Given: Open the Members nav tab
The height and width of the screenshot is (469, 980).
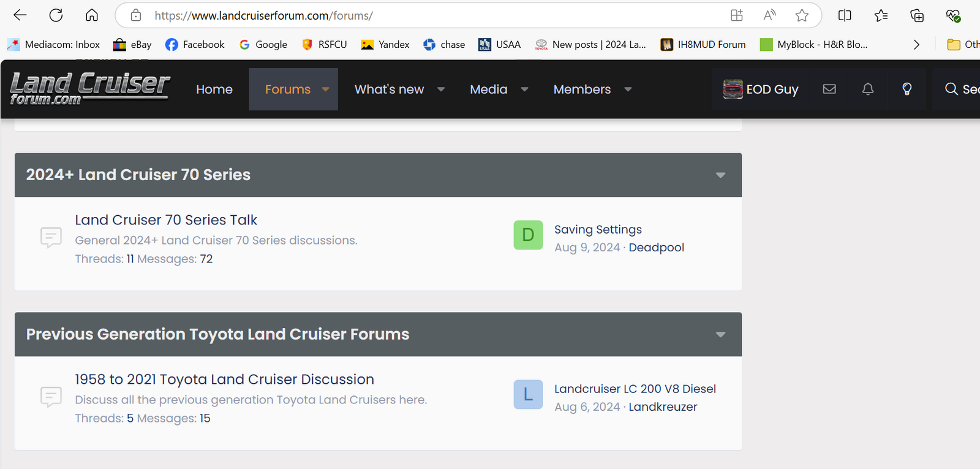Looking at the screenshot, I should pyautogui.click(x=582, y=89).
